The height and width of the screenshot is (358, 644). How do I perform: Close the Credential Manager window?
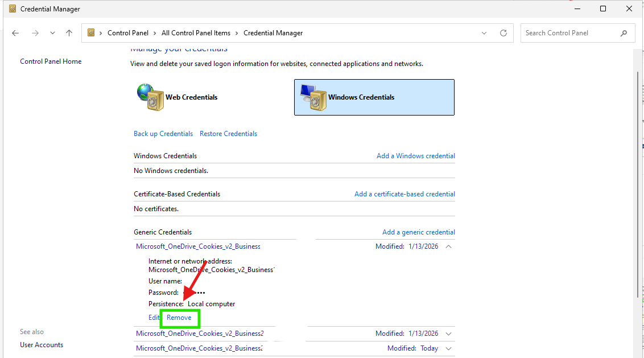tap(629, 9)
